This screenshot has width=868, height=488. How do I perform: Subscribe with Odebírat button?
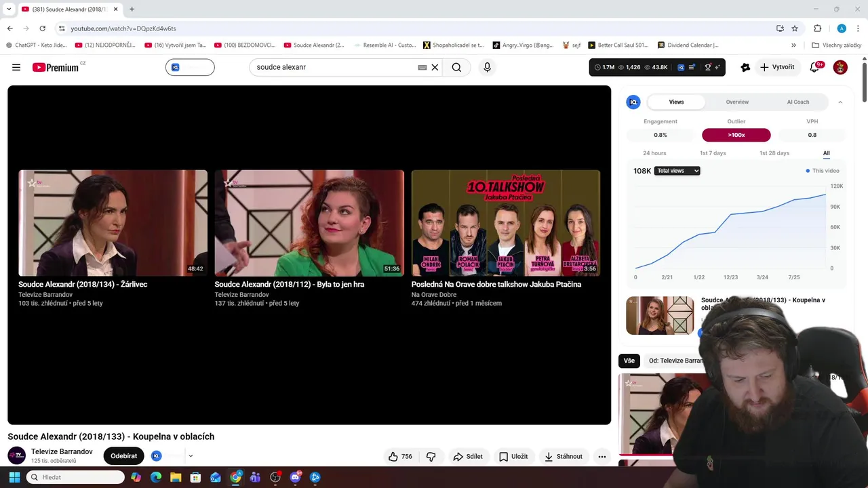[123, 456]
